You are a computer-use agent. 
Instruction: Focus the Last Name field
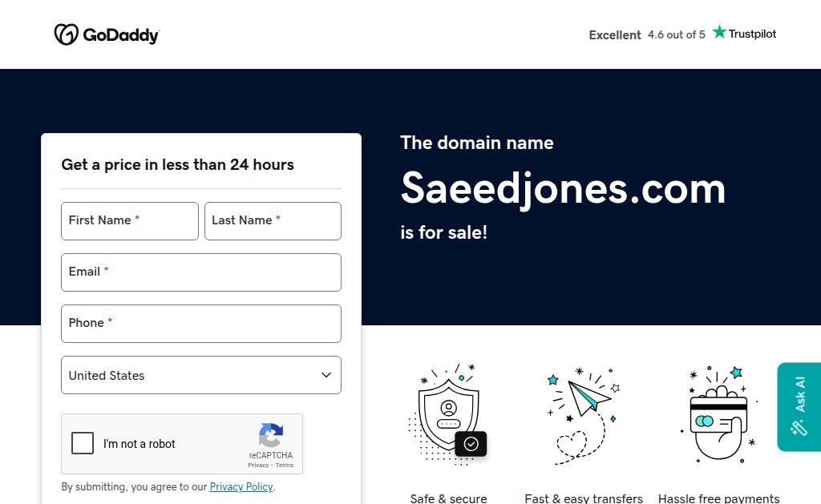point(273,221)
